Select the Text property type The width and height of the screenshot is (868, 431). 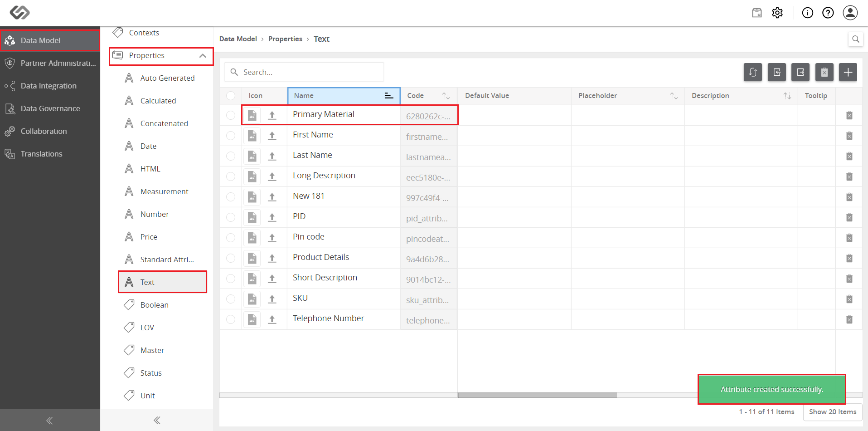point(163,282)
